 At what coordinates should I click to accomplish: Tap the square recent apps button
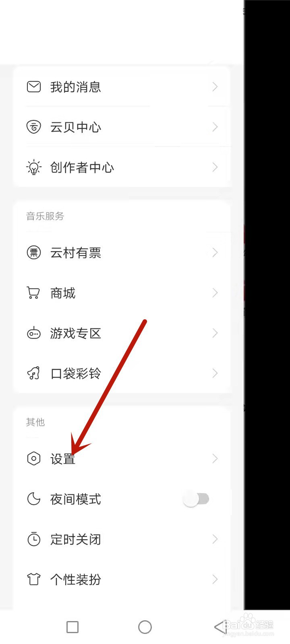coord(72,627)
